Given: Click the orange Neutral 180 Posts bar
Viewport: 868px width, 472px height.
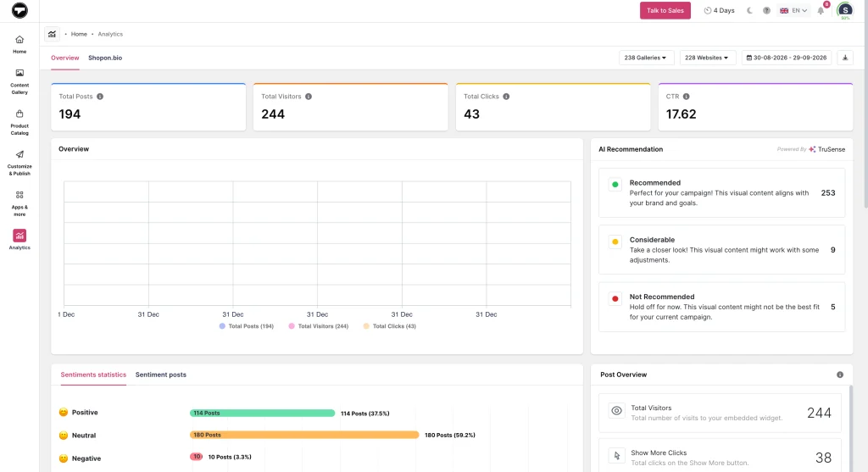Looking at the screenshot, I should pyautogui.click(x=304, y=435).
